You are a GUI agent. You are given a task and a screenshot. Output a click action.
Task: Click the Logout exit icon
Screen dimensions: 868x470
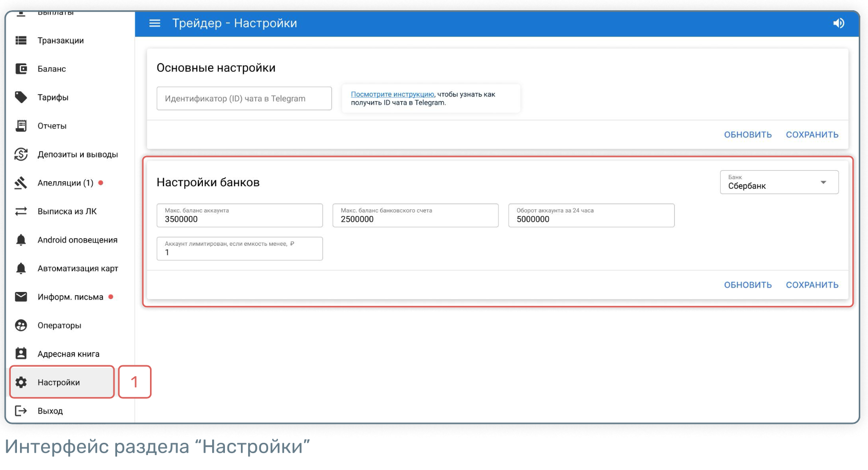[x=21, y=410]
